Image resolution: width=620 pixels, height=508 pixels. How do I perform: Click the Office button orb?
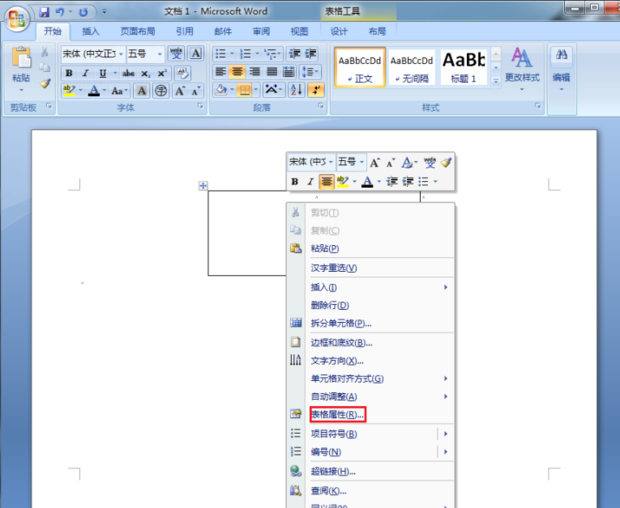17,19
